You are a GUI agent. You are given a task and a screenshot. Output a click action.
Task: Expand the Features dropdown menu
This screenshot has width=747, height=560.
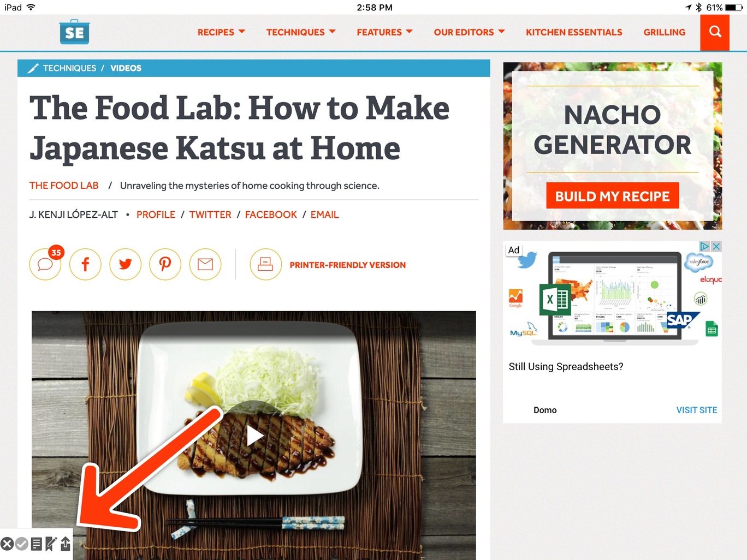coord(384,32)
